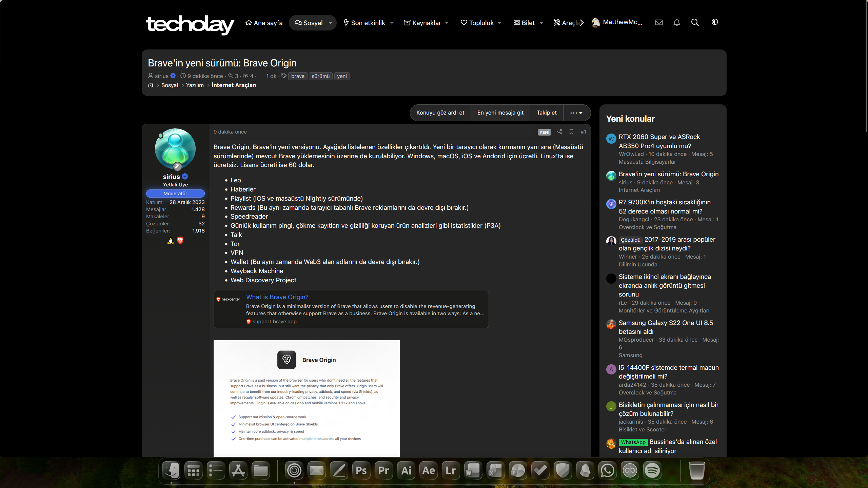The image size is (868, 488).
Task: Click the brave tag
Action: (298, 76)
